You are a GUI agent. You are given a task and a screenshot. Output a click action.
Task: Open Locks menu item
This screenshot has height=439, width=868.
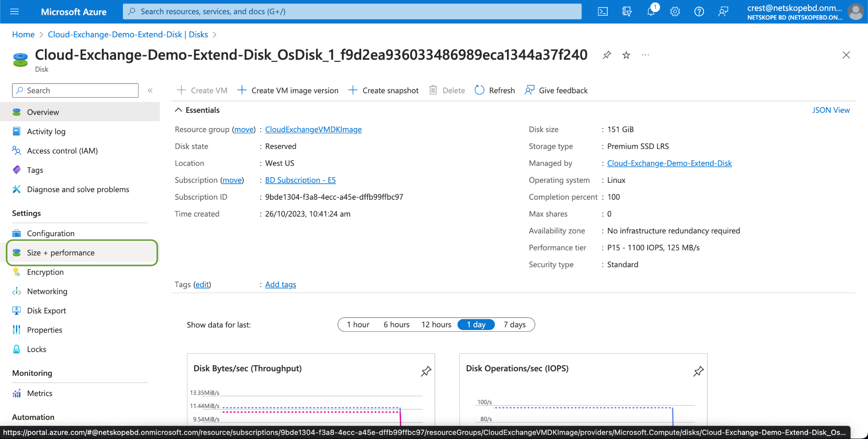click(80, 349)
